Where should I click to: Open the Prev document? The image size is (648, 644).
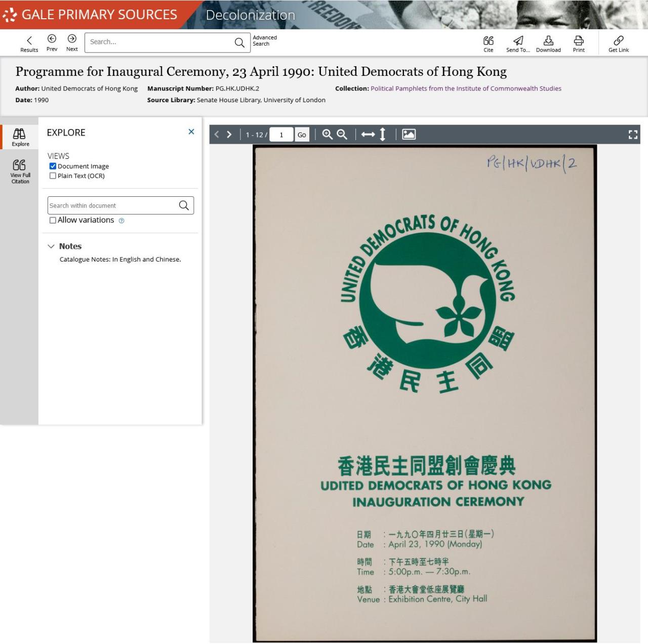tap(52, 43)
